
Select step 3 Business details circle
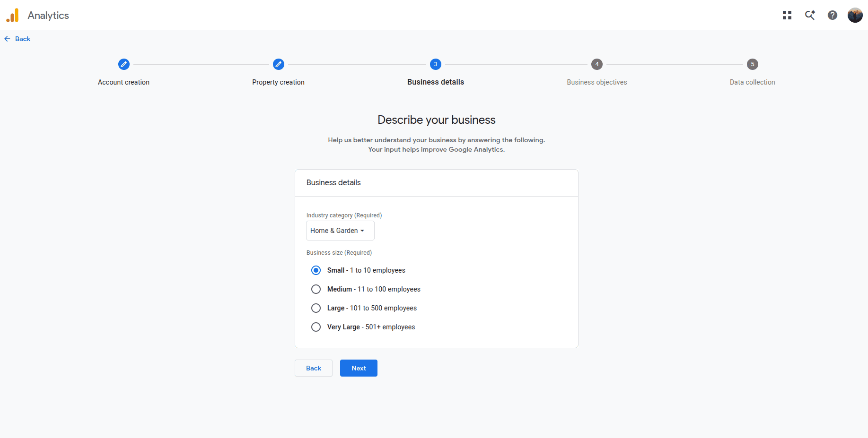(x=436, y=64)
